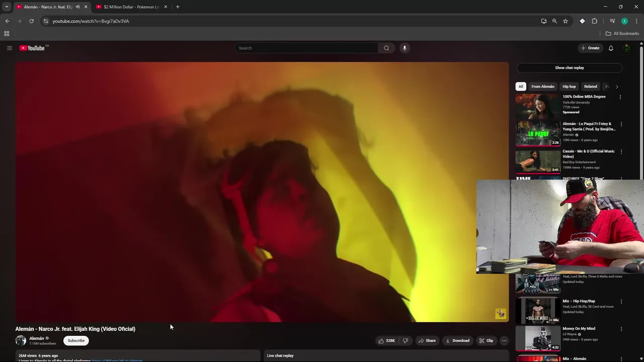644x362 pixels.
Task: Click the install app icon in address bar
Action: (x=544, y=21)
